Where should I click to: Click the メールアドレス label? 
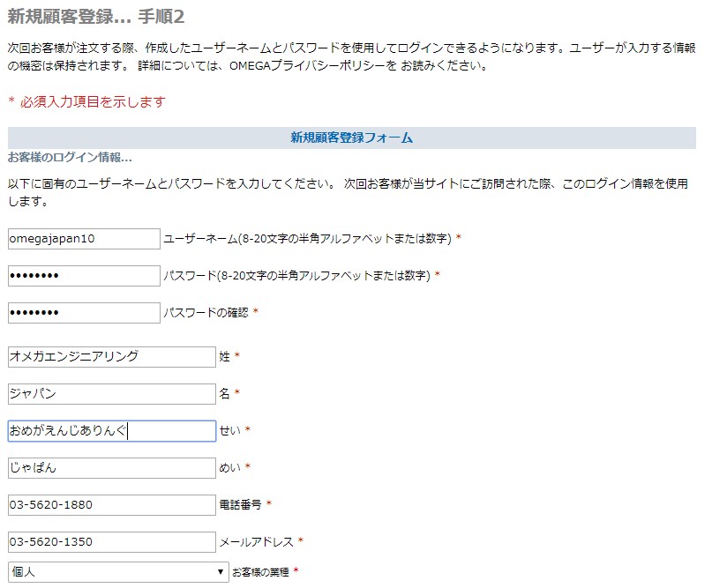[256, 542]
